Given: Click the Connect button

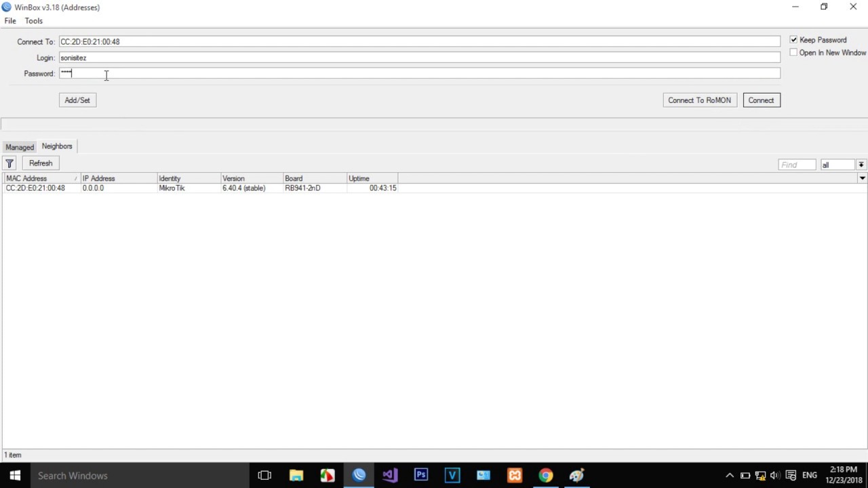Looking at the screenshot, I should 762,100.
